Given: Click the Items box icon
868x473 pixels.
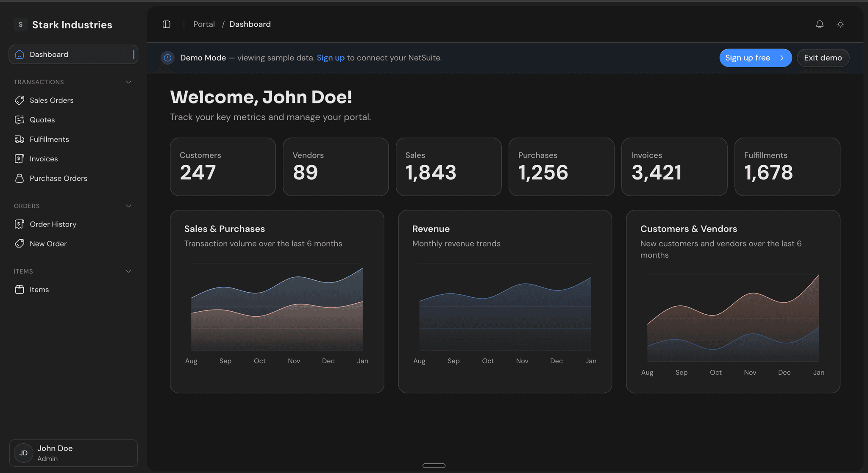Looking at the screenshot, I should point(19,289).
